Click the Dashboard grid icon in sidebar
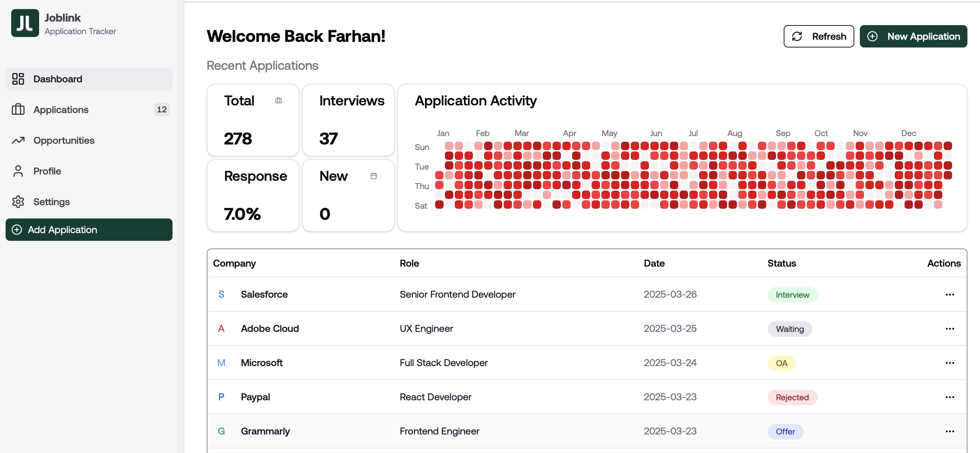The height and width of the screenshot is (453, 980). click(18, 79)
